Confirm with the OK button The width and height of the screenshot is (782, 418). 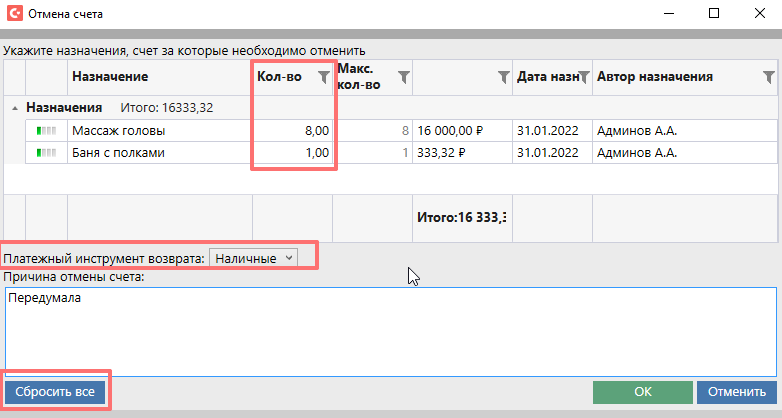[x=642, y=392]
